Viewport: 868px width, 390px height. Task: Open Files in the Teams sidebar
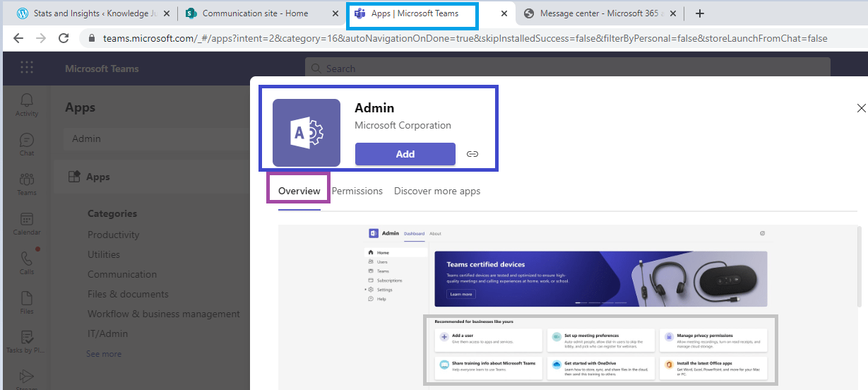27,302
